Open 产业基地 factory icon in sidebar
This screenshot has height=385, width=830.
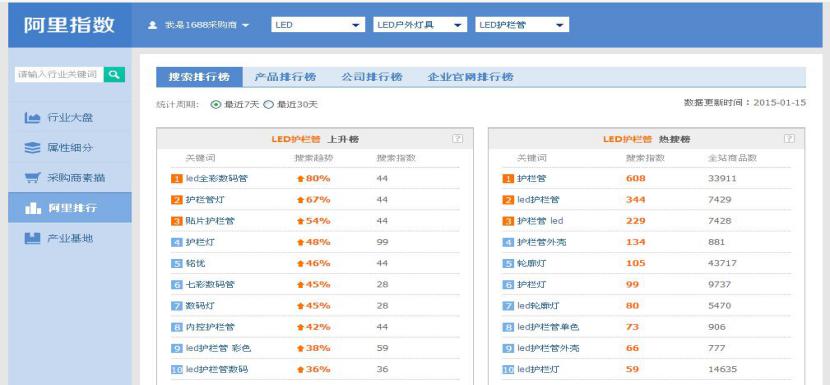click(32, 238)
